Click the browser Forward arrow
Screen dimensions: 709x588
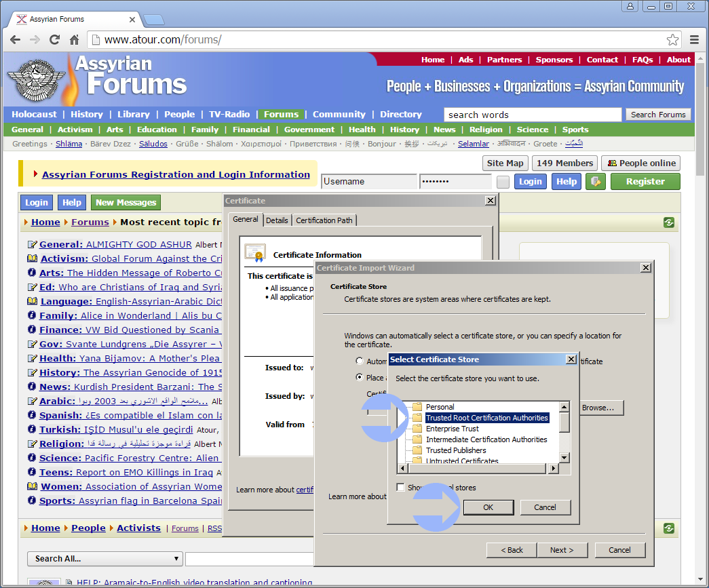point(35,40)
